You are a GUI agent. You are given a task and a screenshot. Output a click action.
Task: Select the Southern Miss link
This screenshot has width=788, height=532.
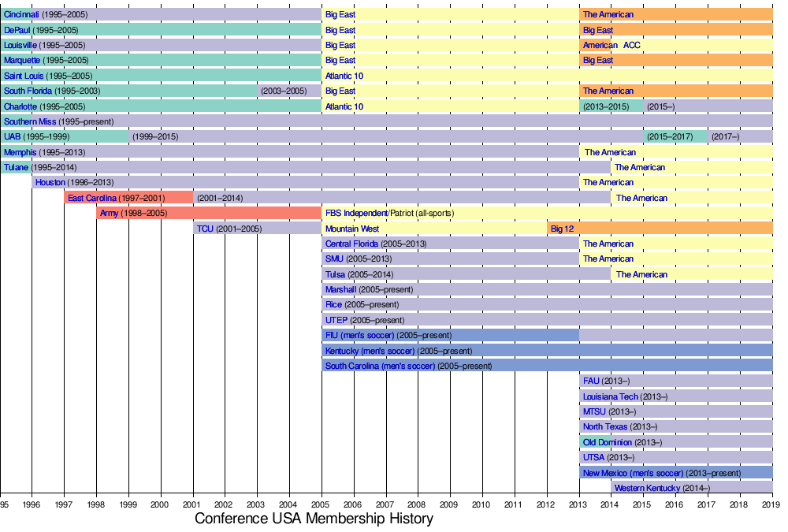point(29,121)
